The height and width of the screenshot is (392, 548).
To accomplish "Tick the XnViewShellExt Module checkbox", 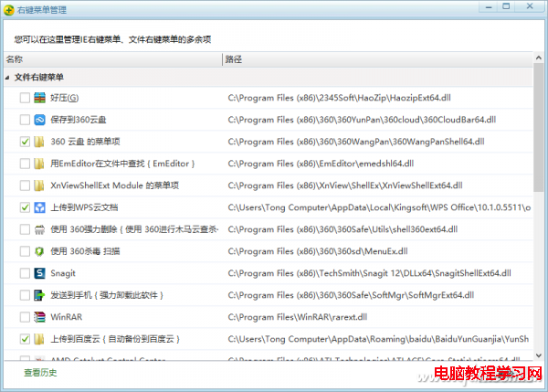I will pos(25,185).
